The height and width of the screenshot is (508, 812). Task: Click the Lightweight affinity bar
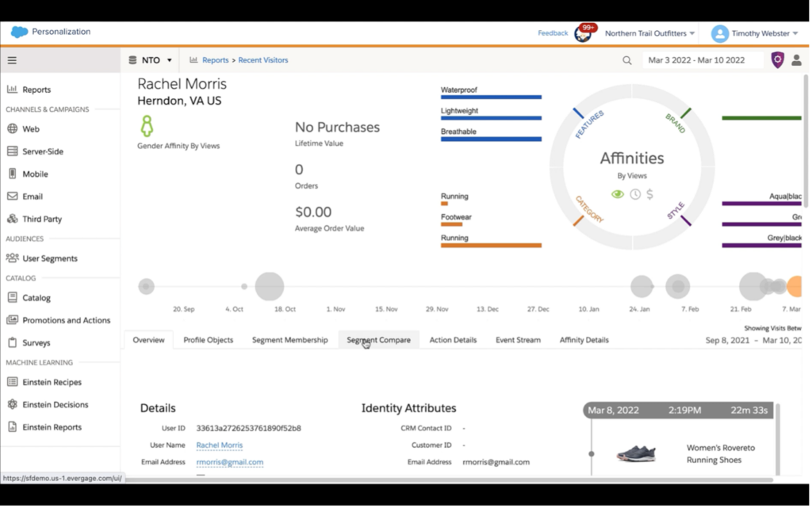point(491,118)
